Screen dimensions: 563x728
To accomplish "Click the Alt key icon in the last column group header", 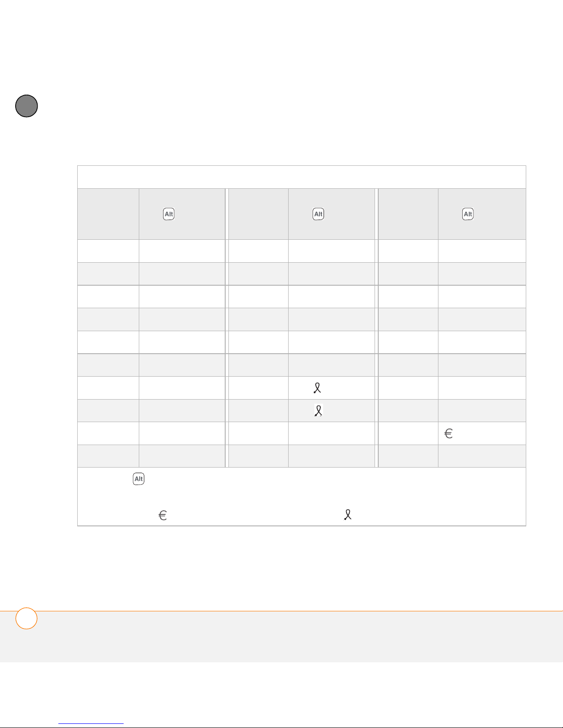I will click(467, 214).
